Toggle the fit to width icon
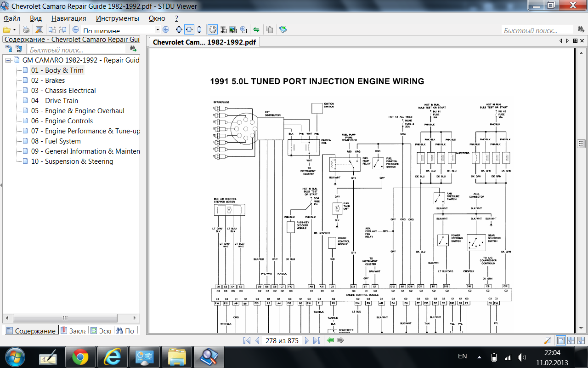This screenshot has height=368, width=588. click(189, 30)
